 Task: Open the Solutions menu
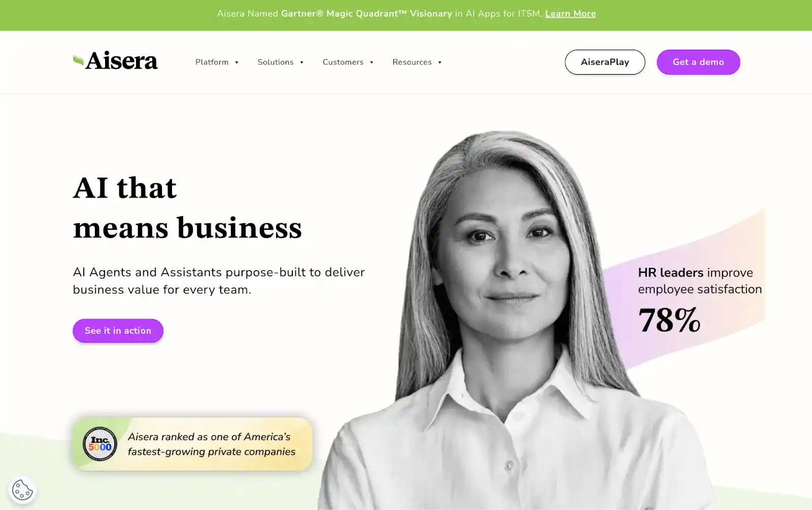(x=281, y=62)
